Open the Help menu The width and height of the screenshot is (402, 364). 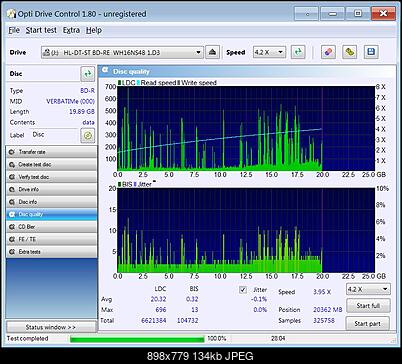pos(94,30)
